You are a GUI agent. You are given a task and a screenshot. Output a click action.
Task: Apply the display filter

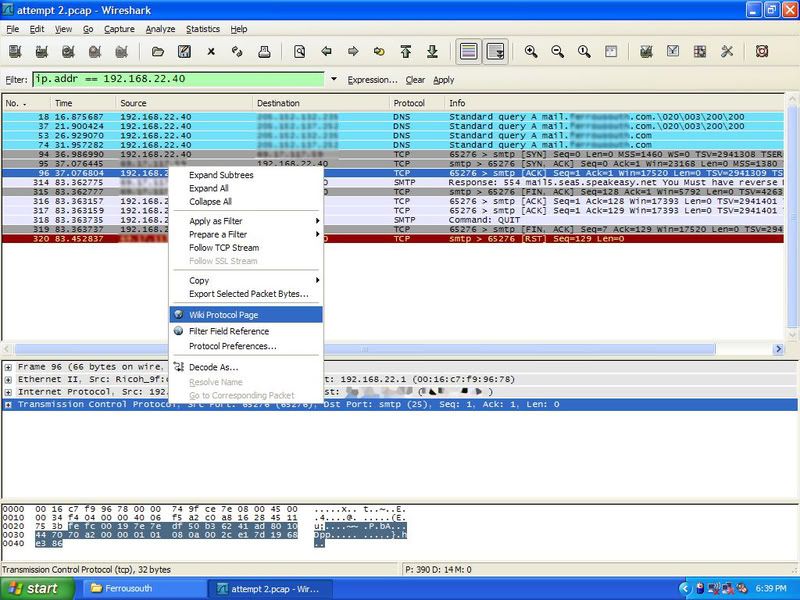(x=443, y=80)
